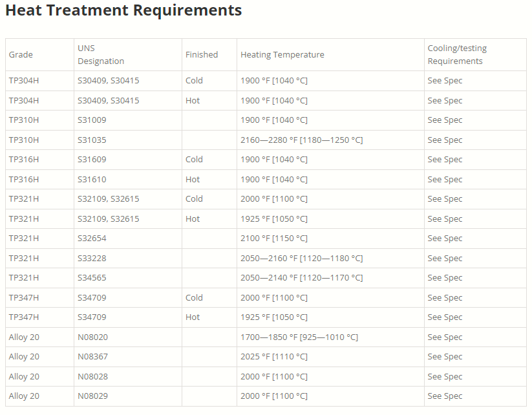Click the Heat Treatment Requirements heading
The height and width of the screenshot is (415, 532).
point(123,11)
